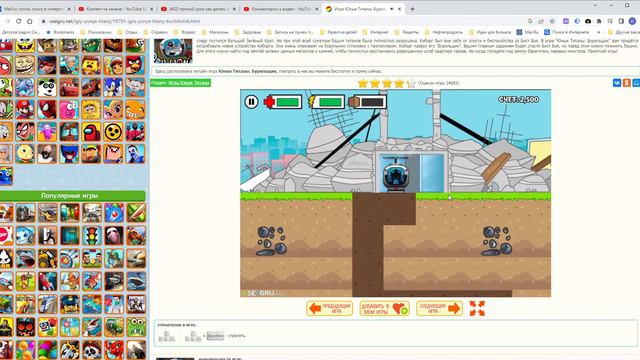Open the Huggy Wuggy games thumbnail
Viewport: 640px width, 360px height.
(69, 153)
